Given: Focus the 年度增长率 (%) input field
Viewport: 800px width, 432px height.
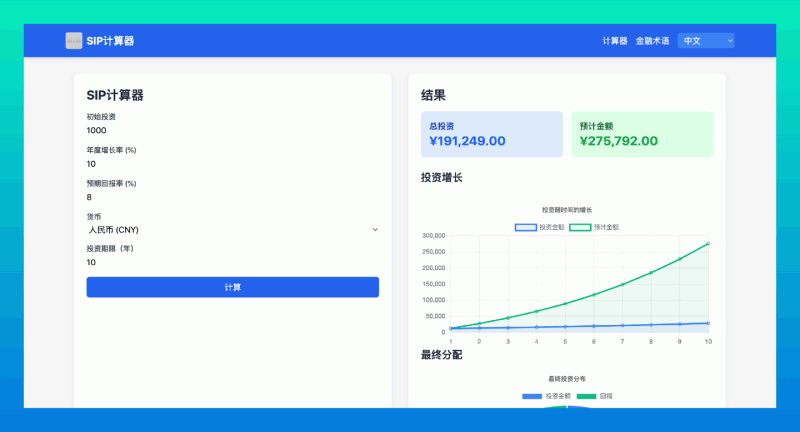Looking at the screenshot, I should [233, 164].
